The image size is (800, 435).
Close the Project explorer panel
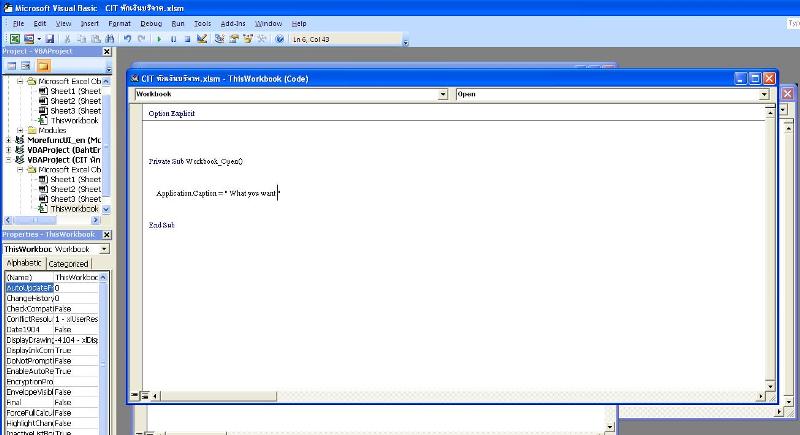pos(108,51)
